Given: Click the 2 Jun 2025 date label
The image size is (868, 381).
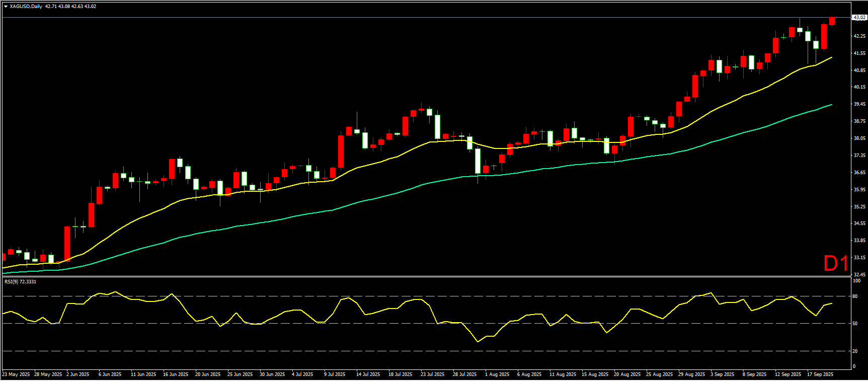Looking at the screenshot, I should [x=77, y=374].
